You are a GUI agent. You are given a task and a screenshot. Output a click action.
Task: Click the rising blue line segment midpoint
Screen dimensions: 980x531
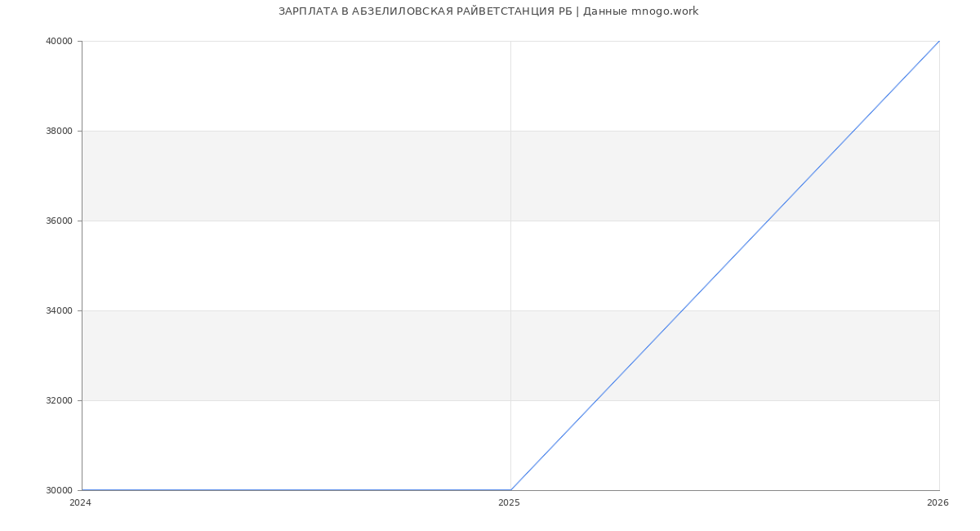[725, 265]
